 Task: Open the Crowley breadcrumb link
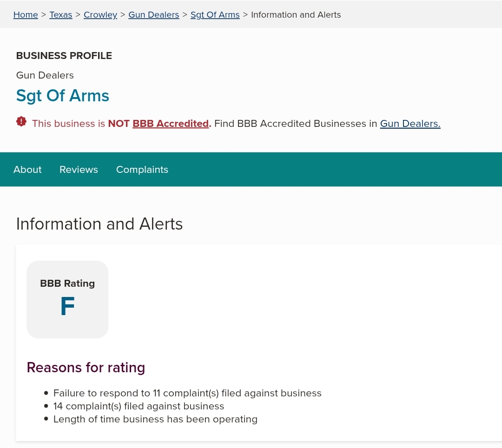[100, 15]
